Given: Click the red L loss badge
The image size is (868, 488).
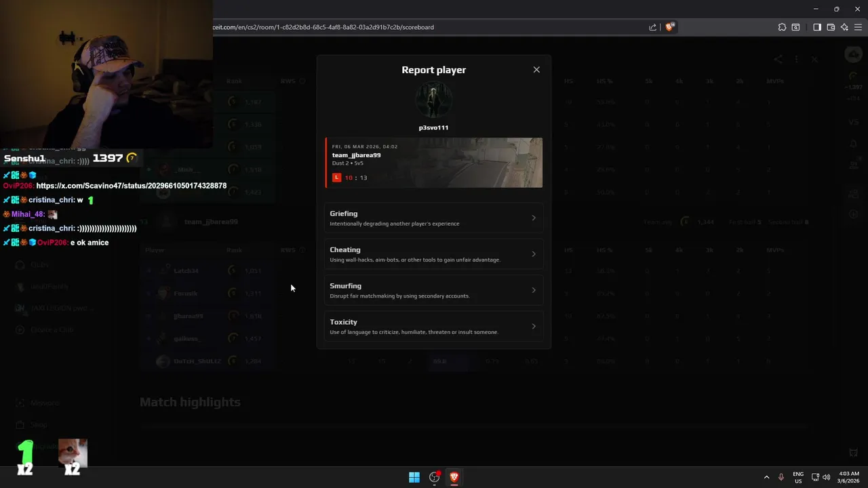Looking at the screenshot, I should point(336,178).
